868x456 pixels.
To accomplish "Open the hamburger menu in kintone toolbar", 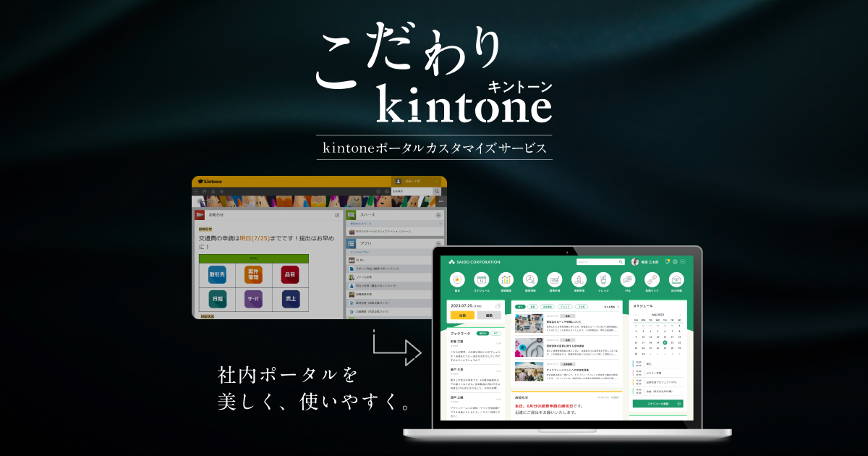I will point(195,190).
